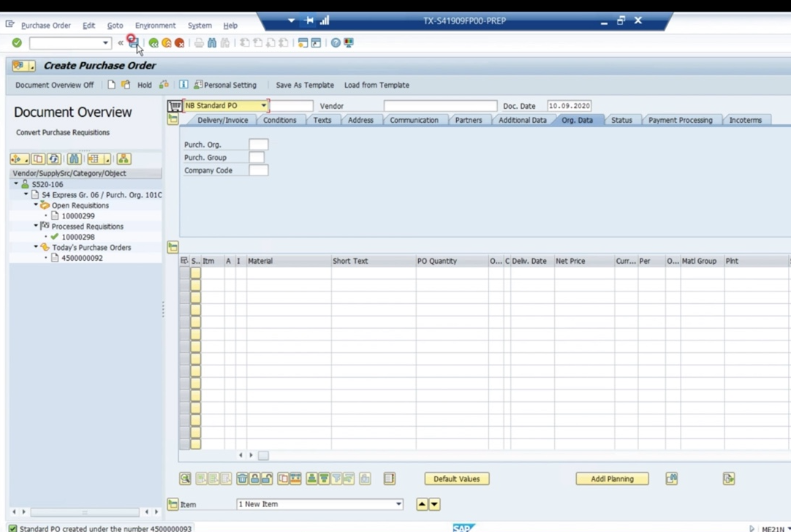Click the Unlock item open padlock icon
The height and width of the screenshot is (532, 791).
coord(267,479)
